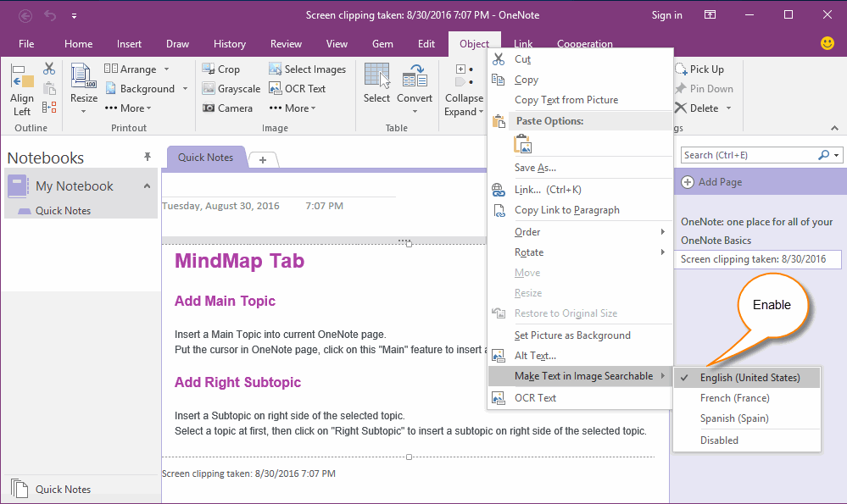Screen dimensions: 847x504
Task: Apply Grayscale to the image
Action: [x=231, y=88]
